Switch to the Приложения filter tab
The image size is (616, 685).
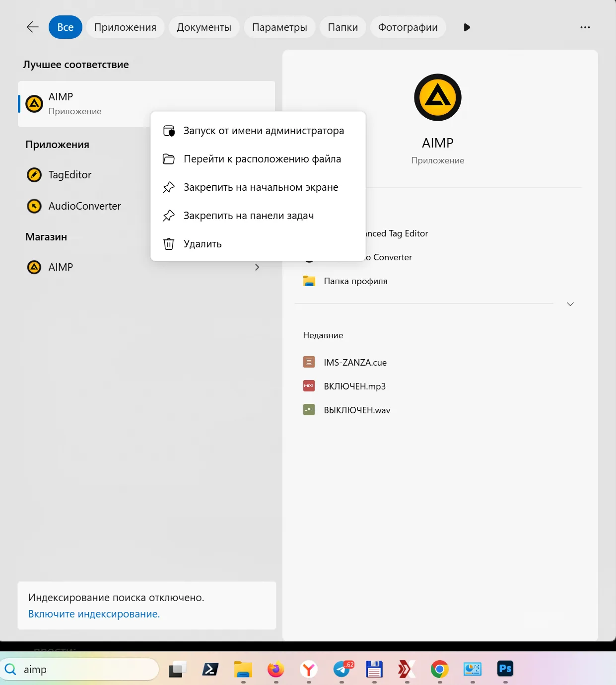pyautogui.click(x=125, y=27)
